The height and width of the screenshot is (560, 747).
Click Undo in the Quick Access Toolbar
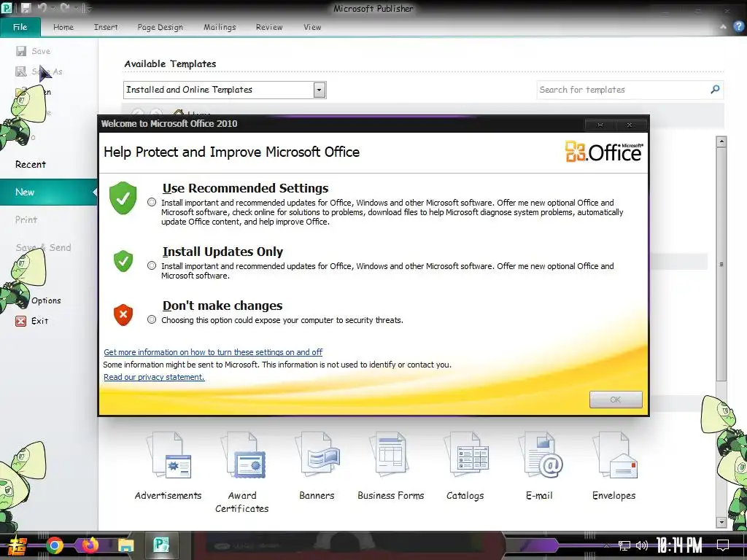[x=42, y=8]
